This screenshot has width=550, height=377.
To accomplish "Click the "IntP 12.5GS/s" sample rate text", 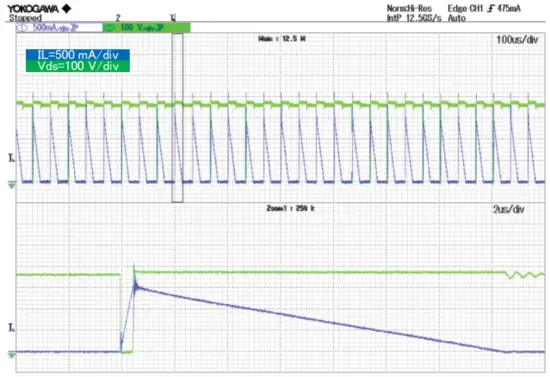I will (x=414, y=18).
